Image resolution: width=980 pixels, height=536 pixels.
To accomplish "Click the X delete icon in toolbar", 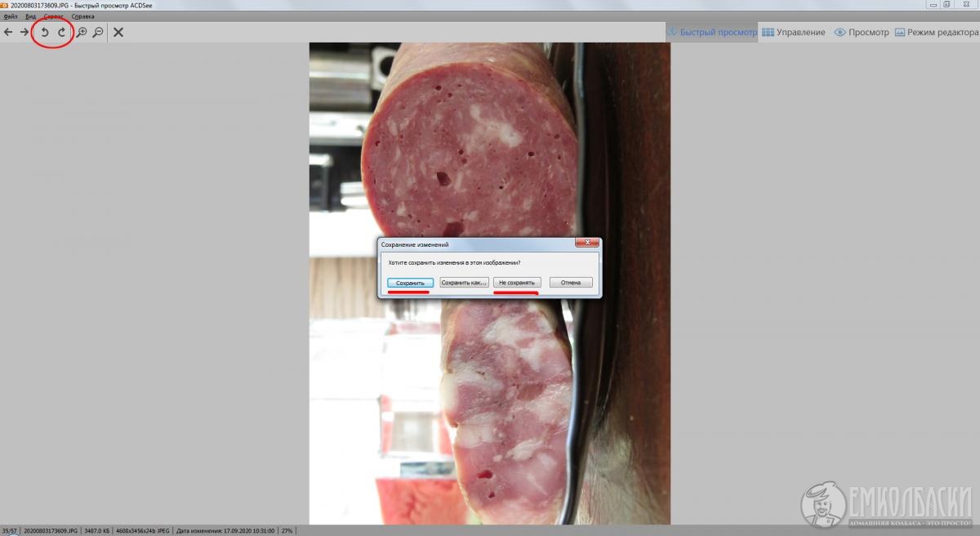I will click(118, 33).
